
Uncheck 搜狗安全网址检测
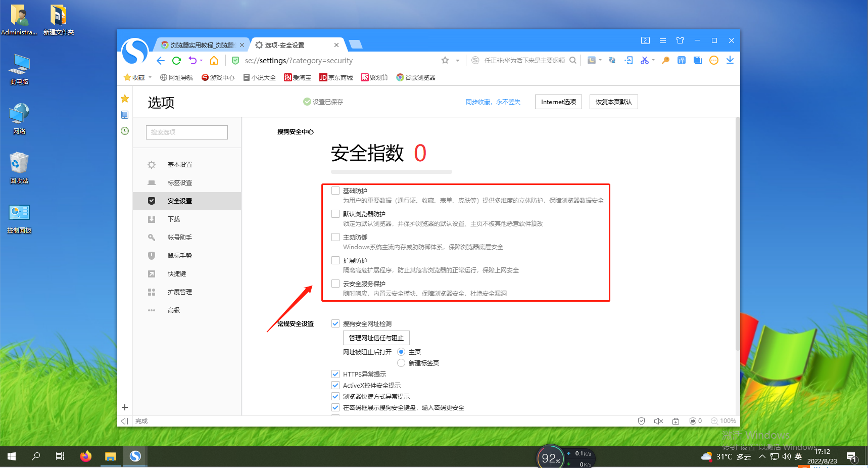[335, 323]
